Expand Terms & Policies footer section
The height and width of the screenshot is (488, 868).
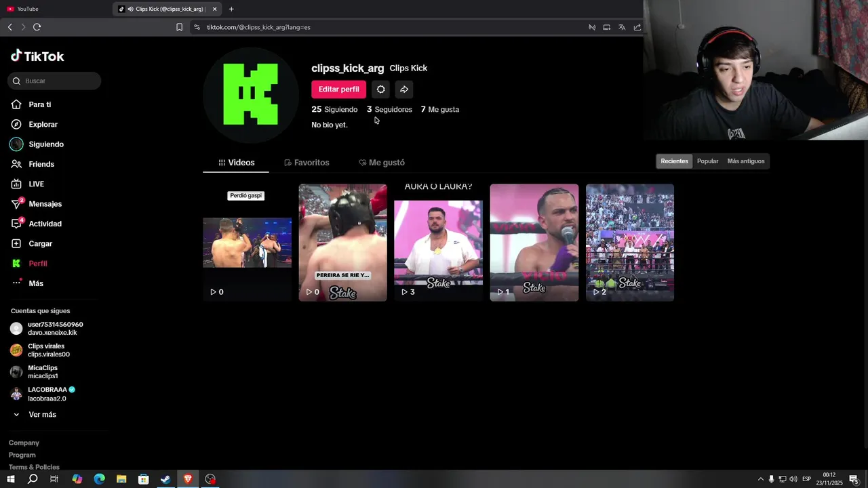pos(34,467)
